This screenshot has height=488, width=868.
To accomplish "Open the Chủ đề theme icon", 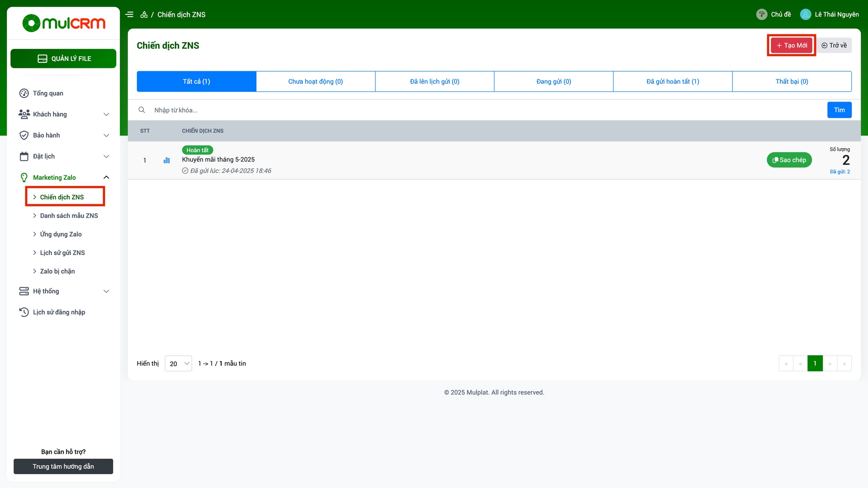I will coord(761,14).
